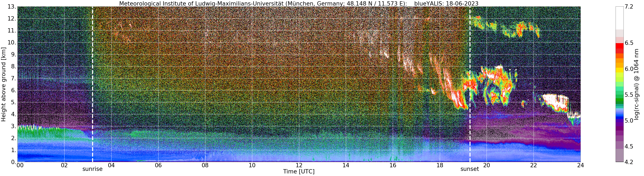Click the '4.2' colorbar tick value

coord(629,162)
